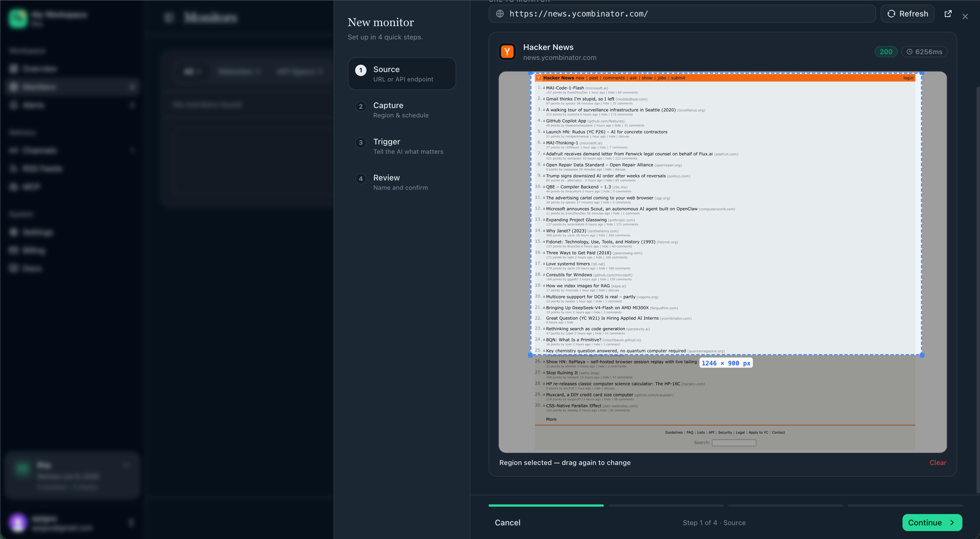Click the 'MAI-Thinking-1' story title

coord(562,143)
